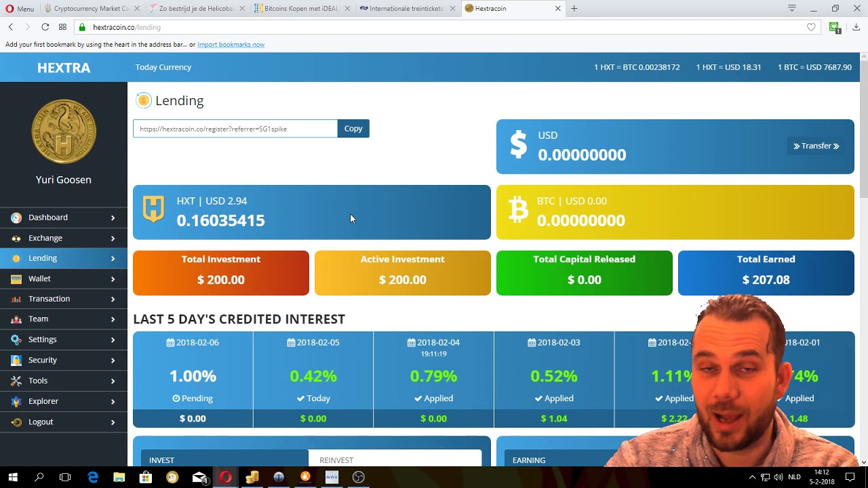The height and width of the screenshot is (488, 868).
Task: Click the system tray volume icon
Action: [778, 477]
